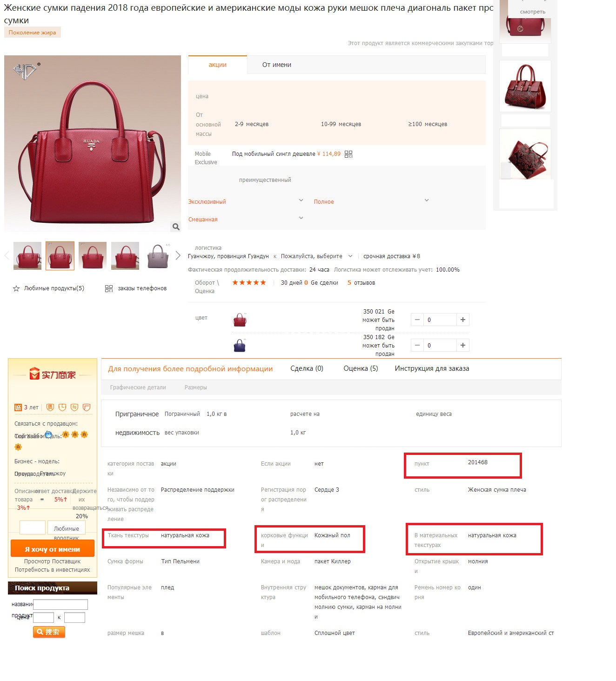Open the Оценка (5) tab

coord(361,368)
